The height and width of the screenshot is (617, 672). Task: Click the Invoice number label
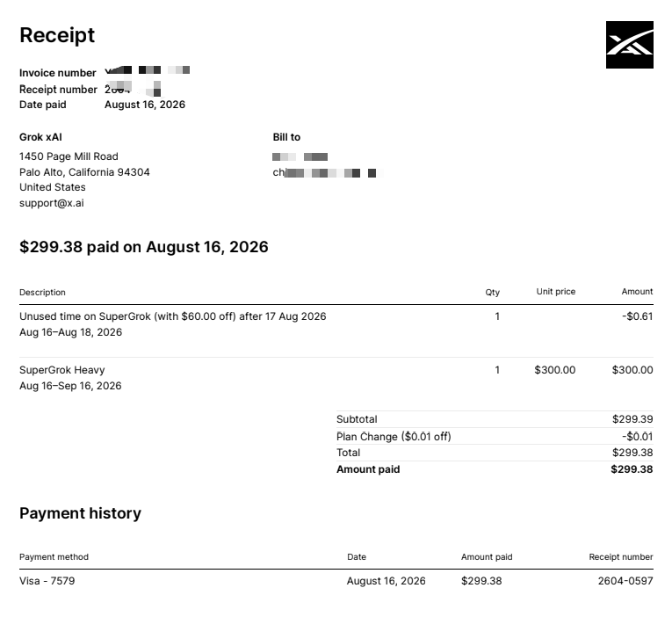coord(57,73)
